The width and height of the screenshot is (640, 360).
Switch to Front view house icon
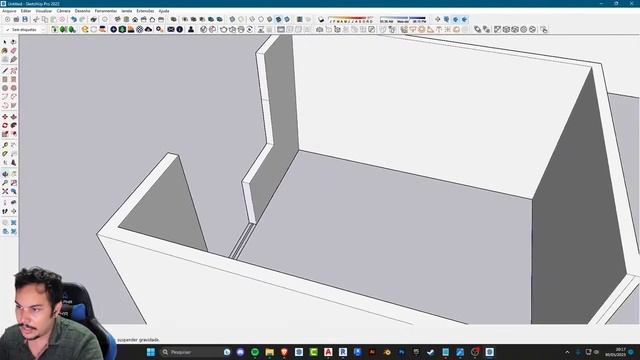click(x=135, y=19)
